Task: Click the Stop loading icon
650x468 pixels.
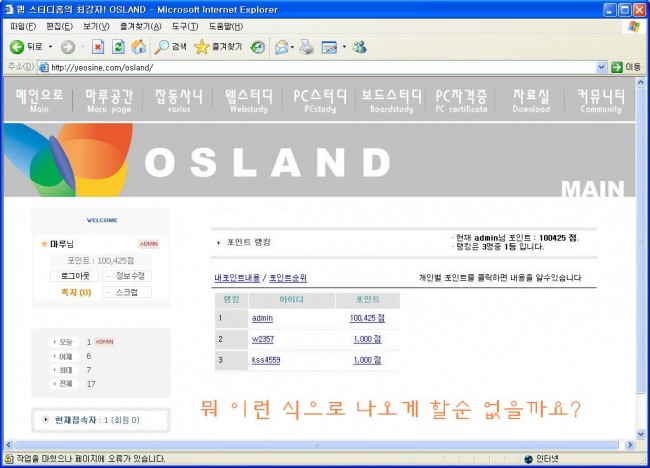Action: tap(97, 47)
